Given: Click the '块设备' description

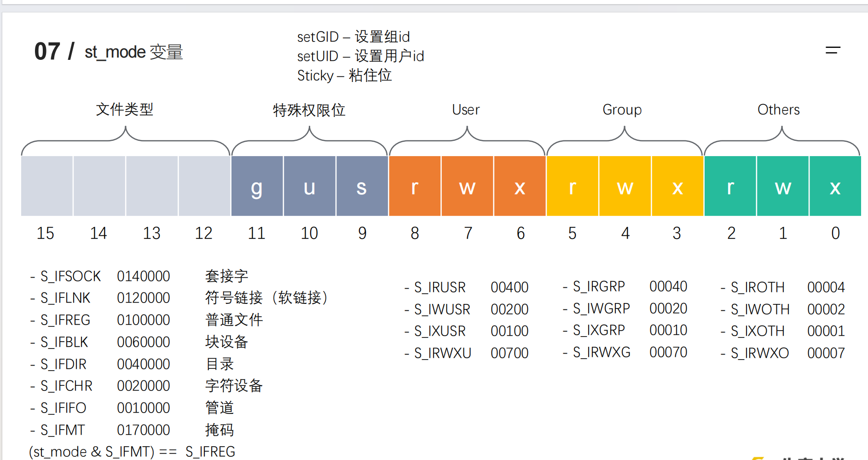Looking at the screenshot, I should [x=227, y=342].
